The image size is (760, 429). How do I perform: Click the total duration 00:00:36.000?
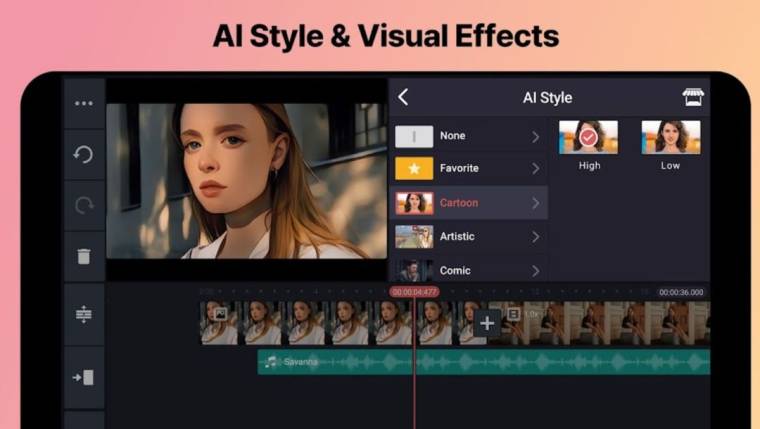click(681, 292)
